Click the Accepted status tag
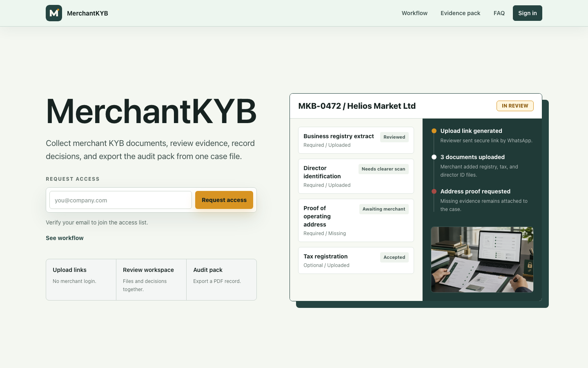The image size is (588, 368). point(394,257)
